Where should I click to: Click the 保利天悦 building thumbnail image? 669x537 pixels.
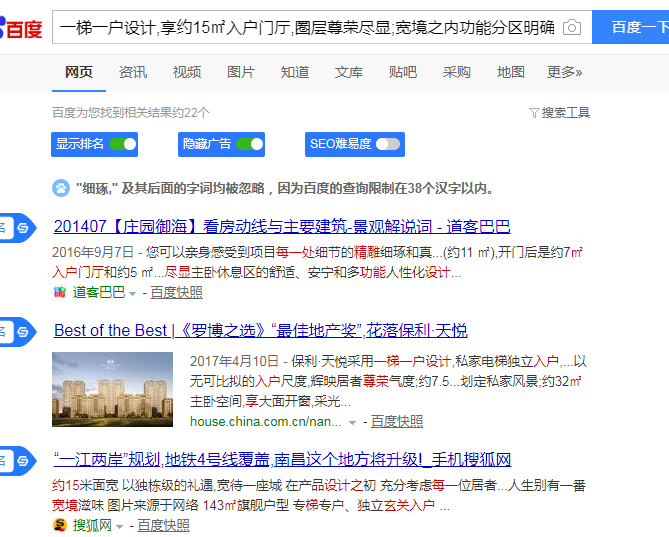(x=113, y=389)
